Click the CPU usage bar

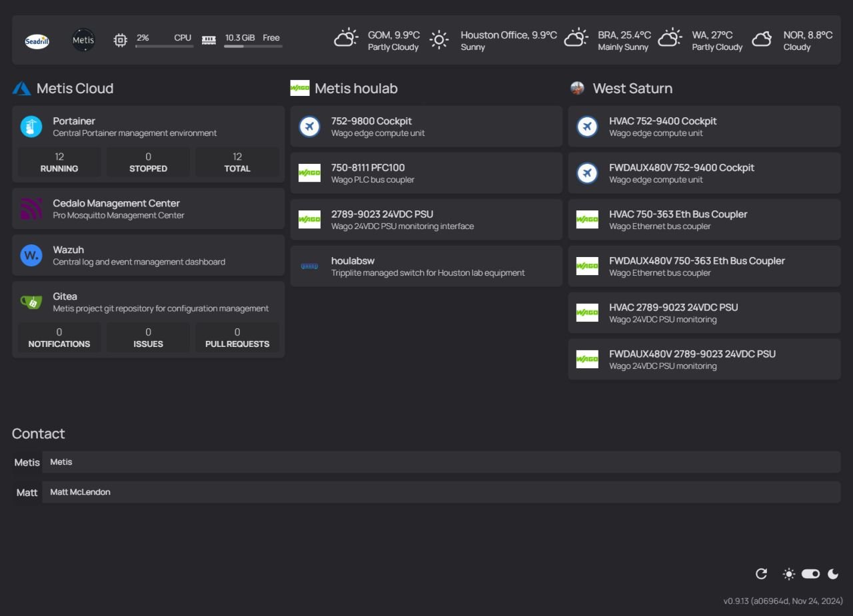tap(164, 46)
